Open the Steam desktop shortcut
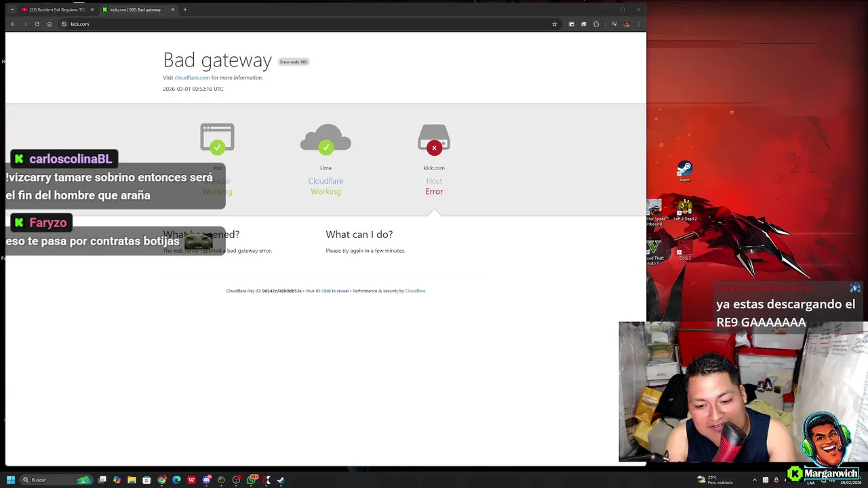The image size is (868, 488). tap(685, 171)
